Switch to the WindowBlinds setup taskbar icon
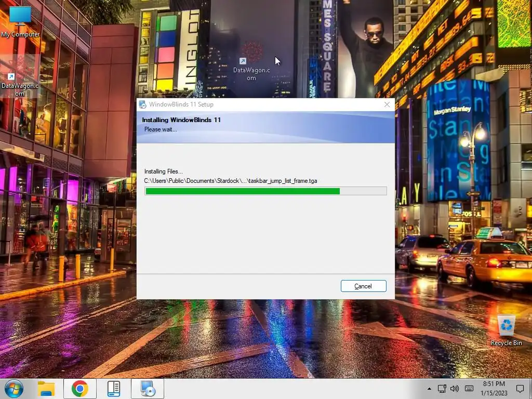The image size is (532, 399). tap(148, 389)
